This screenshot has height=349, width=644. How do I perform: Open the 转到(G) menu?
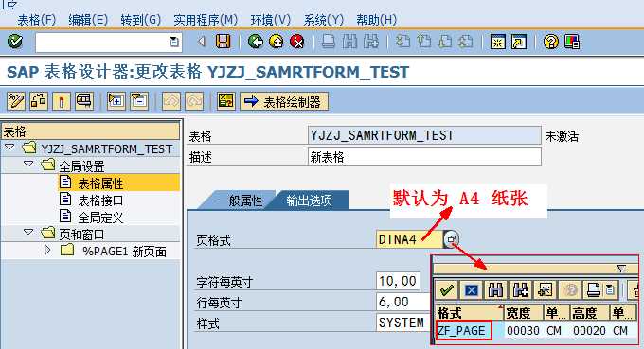click(140, 20)
